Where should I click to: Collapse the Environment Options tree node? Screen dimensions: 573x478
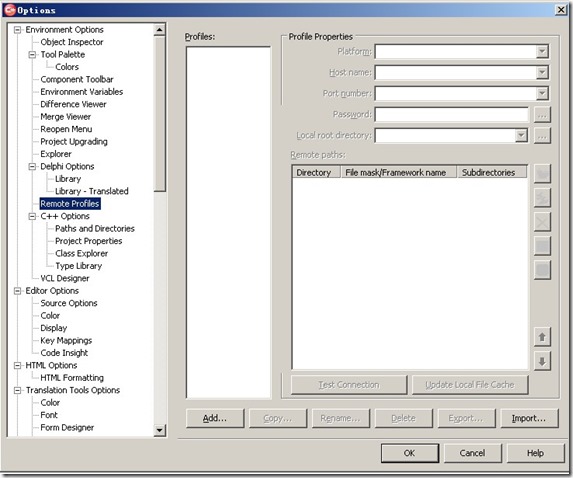(17, 30)
